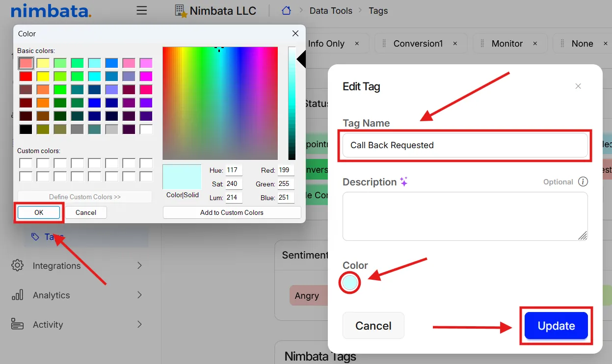This screenshot has height=364, width=612.
Task: Click the Red value field
Action: tap(286, 170)
